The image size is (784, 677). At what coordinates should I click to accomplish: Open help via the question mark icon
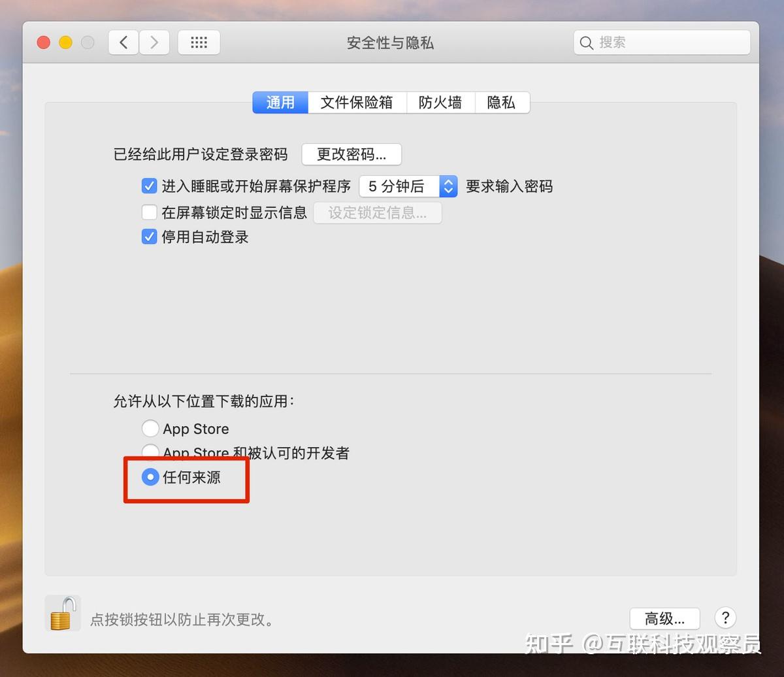pos(725,618)
